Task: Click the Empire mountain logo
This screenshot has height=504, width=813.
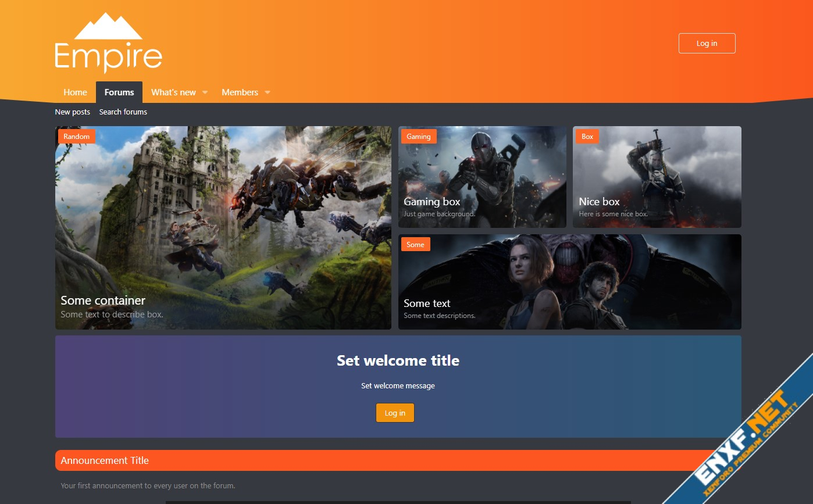Action: click(x=108, y=44)
